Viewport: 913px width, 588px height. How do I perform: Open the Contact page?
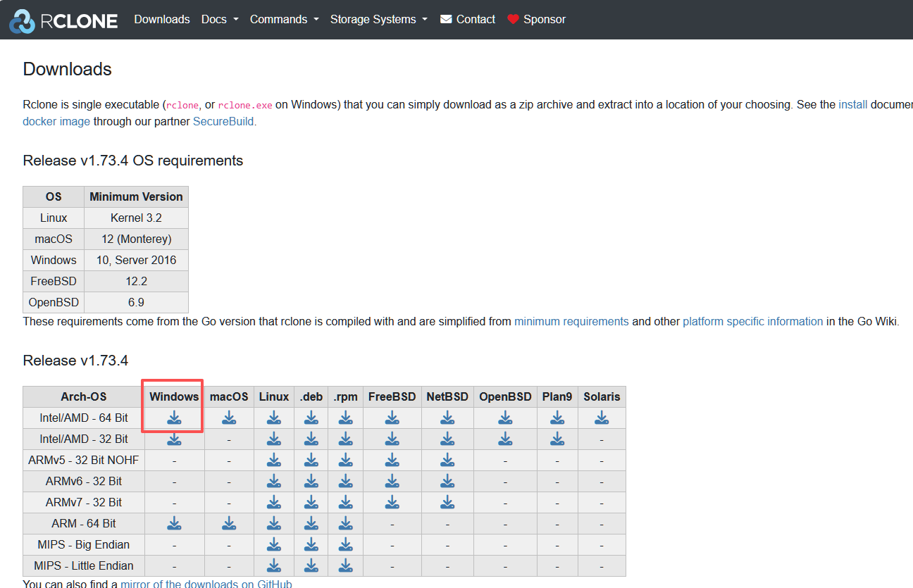(468, 20)
